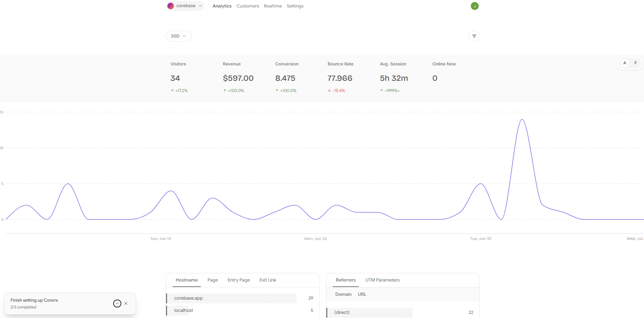The width and height of the screenshot is (644, 318).
Task: Click the localhost hostname row
Action: 242,311
